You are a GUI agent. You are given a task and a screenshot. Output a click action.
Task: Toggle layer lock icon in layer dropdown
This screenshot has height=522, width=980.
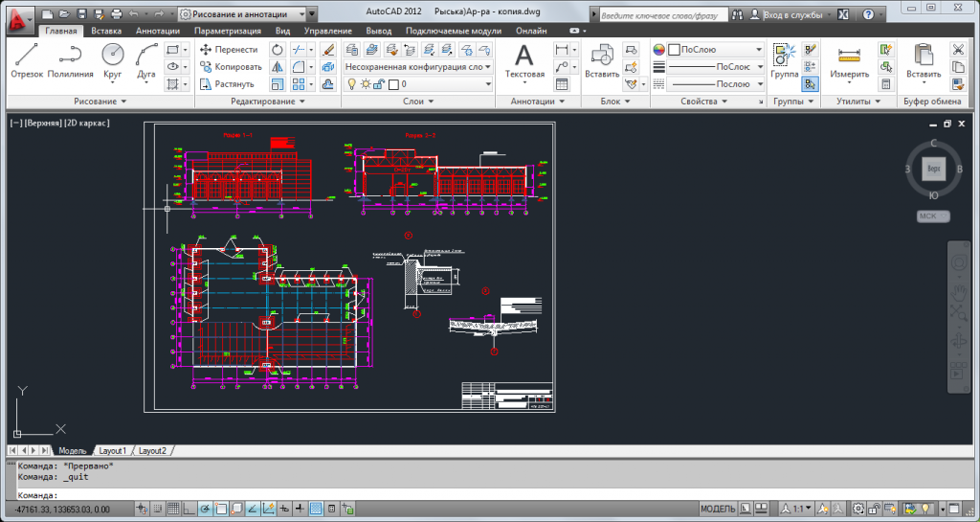pyautogui.click(x=379, y=83)
